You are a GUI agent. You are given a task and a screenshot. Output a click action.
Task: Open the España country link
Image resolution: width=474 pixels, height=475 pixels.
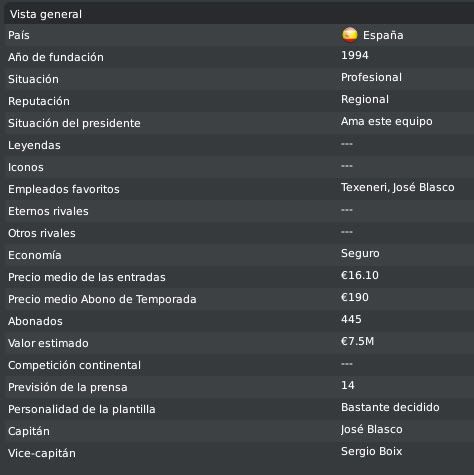[x=383, y=35]
